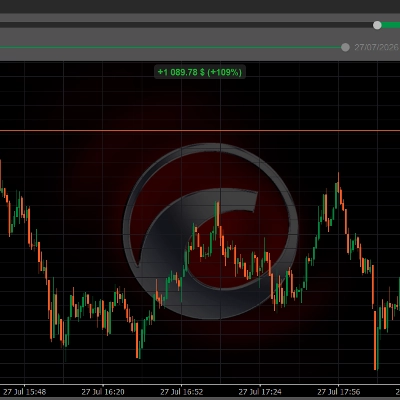Click the 27 Jul 15:48 time axis label

[24, 392]
